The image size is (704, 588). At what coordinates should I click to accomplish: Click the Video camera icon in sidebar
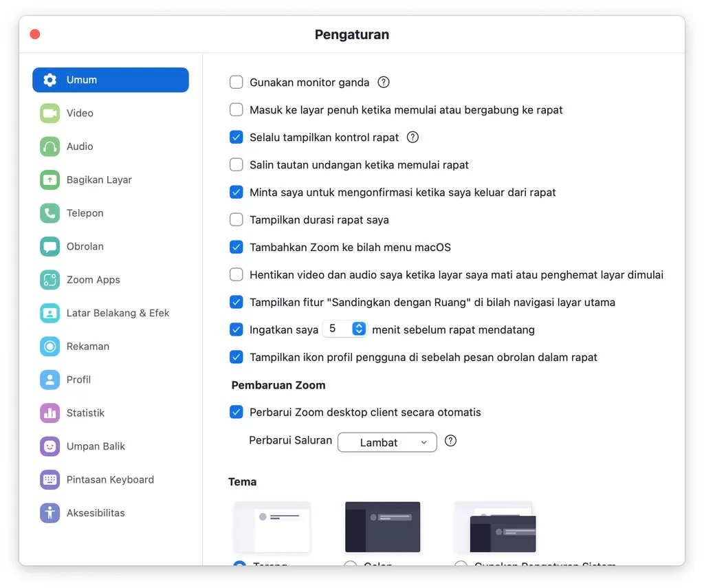(49, 113)
